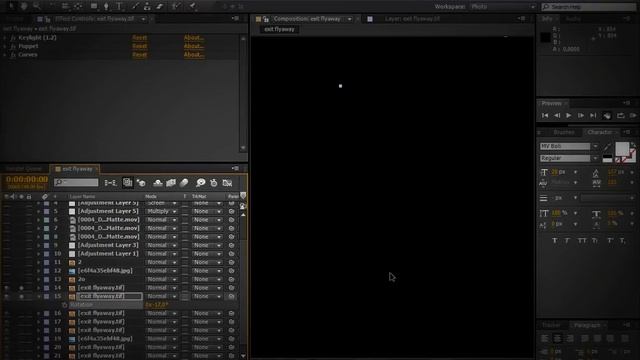
Task: Toggle Draft 3D button in timeline
Action: click(141, 183)
